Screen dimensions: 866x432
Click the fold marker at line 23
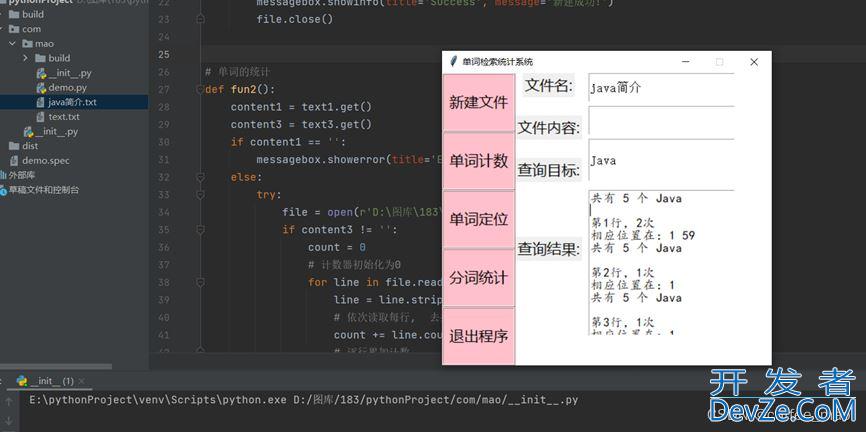200,19
